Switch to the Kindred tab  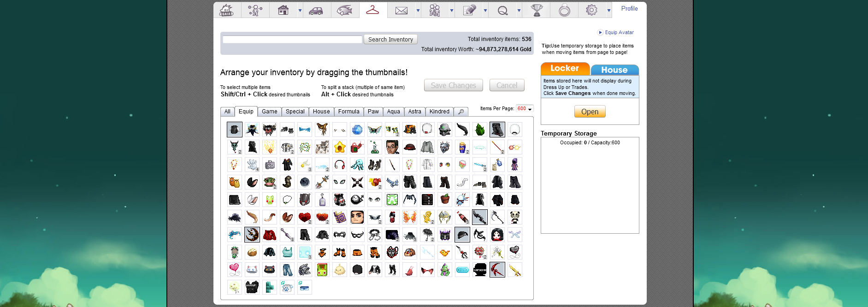[439, 112]
